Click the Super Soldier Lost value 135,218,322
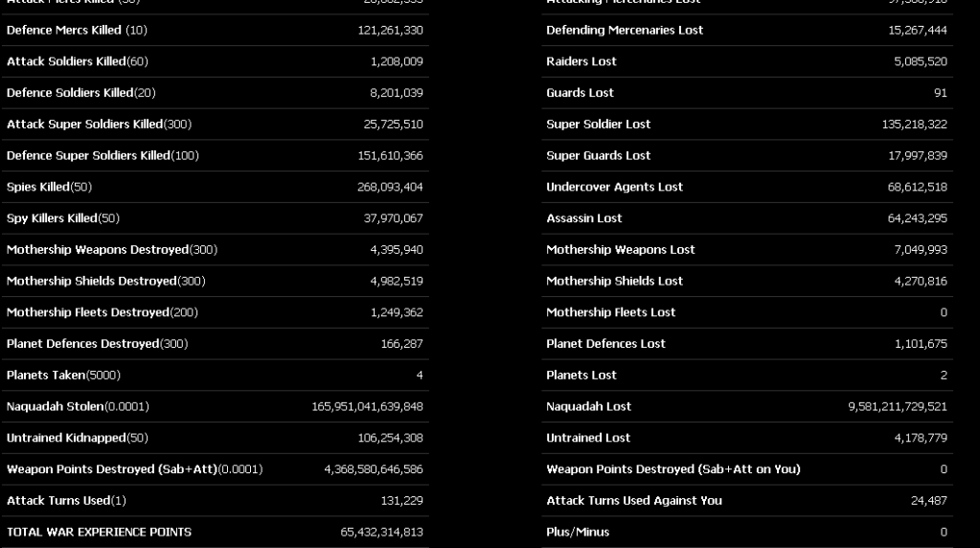The height and width of the screenshot is (548, 980). 914,125
